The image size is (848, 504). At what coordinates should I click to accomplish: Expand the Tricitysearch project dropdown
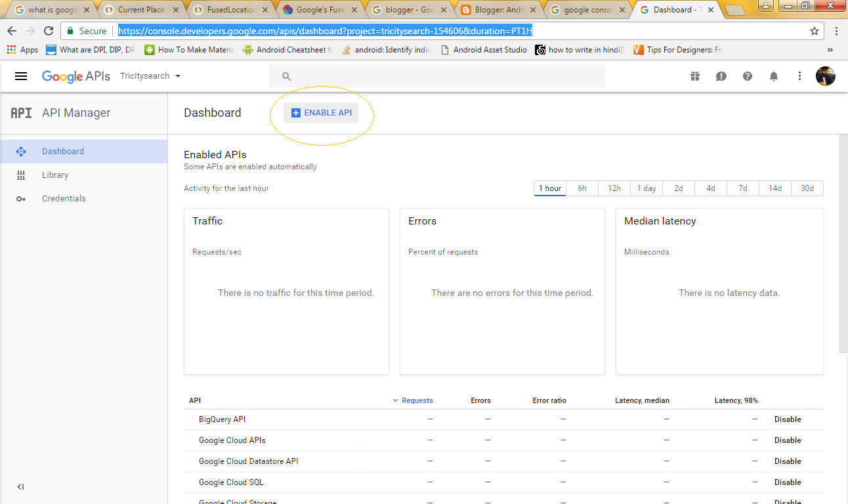click(150, 76)
